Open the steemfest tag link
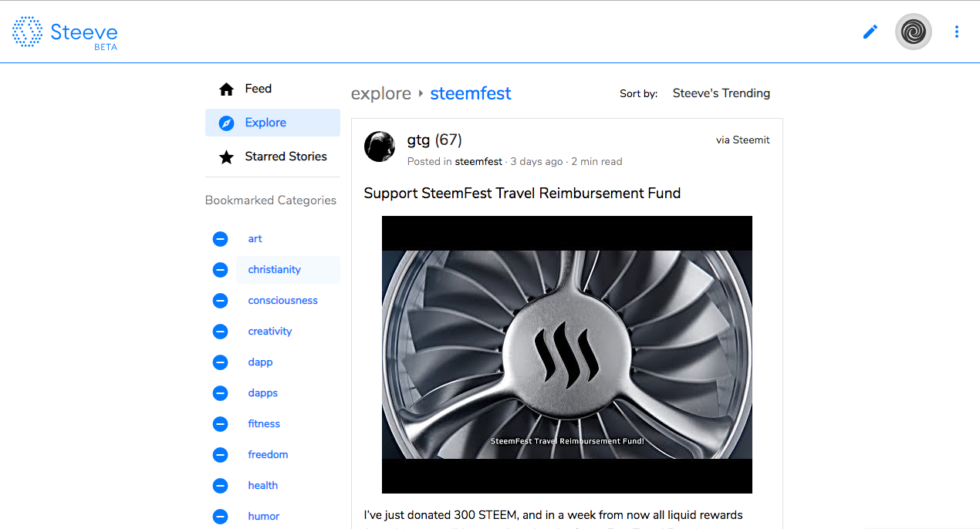The height and width of the screenshot is (529, 980). pyautogui.click(x=471, y=93)
